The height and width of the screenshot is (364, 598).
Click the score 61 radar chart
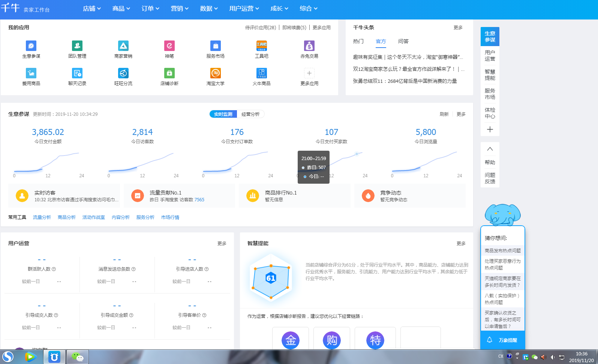[x=271, y=278]
